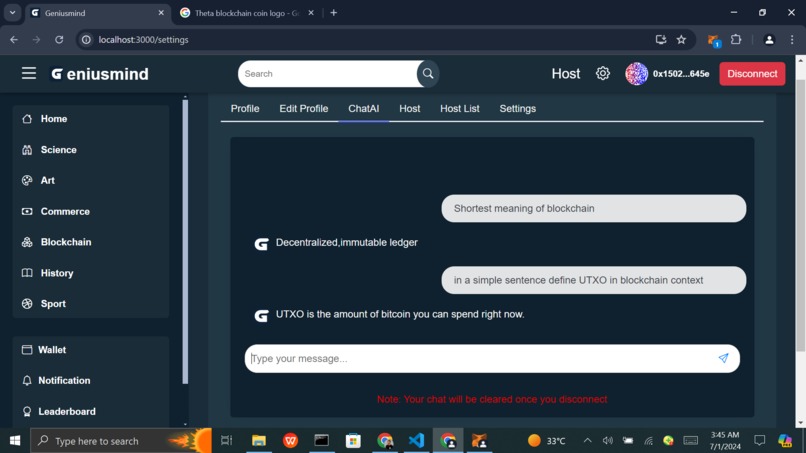
Task: Open browser extensions puzzle icon
Action: pos(736,40)
